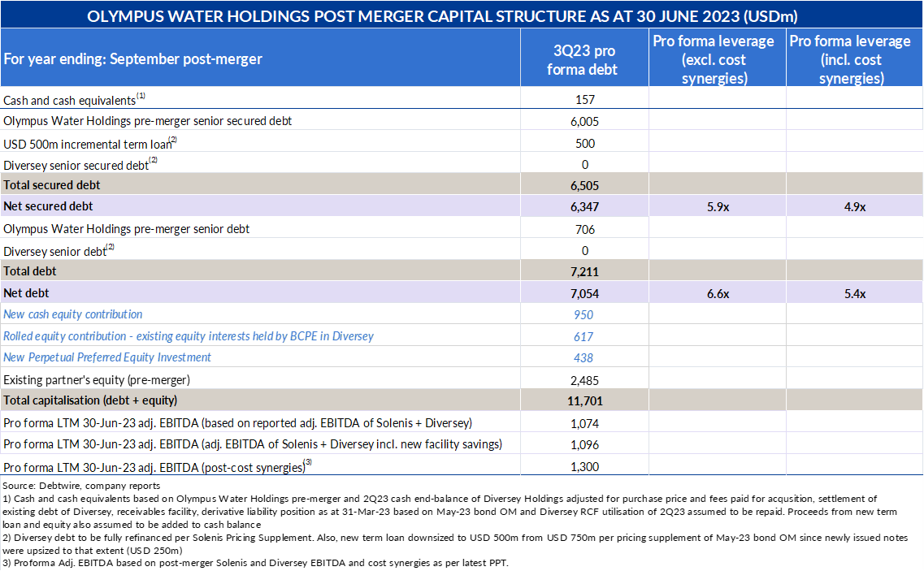Select the 'Pro forma leverage (excl. cost synergies)' header
Viewport: 924px width, 571px height.
(x=714, y=59)
